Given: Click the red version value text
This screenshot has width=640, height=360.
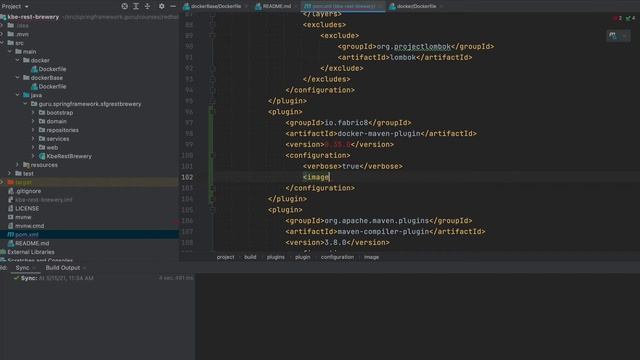Looking at the screenshot, I should pyautogui.click(x=338, y=144).
